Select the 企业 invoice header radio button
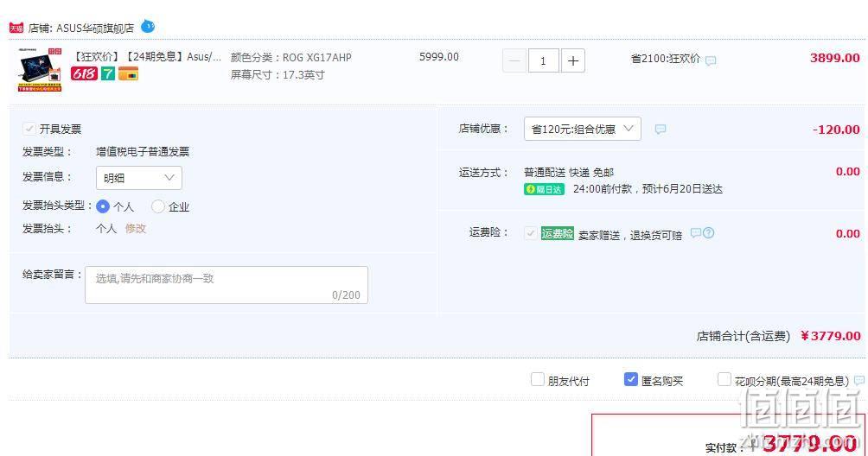Viewport: 868px width, 456px height. tap(157, 206)
